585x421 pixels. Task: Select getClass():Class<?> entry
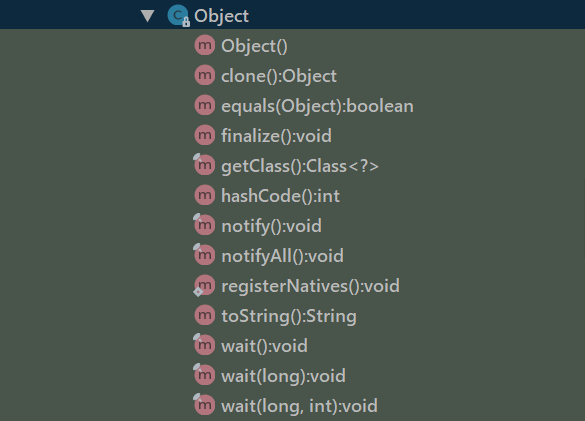coord(300,166)
